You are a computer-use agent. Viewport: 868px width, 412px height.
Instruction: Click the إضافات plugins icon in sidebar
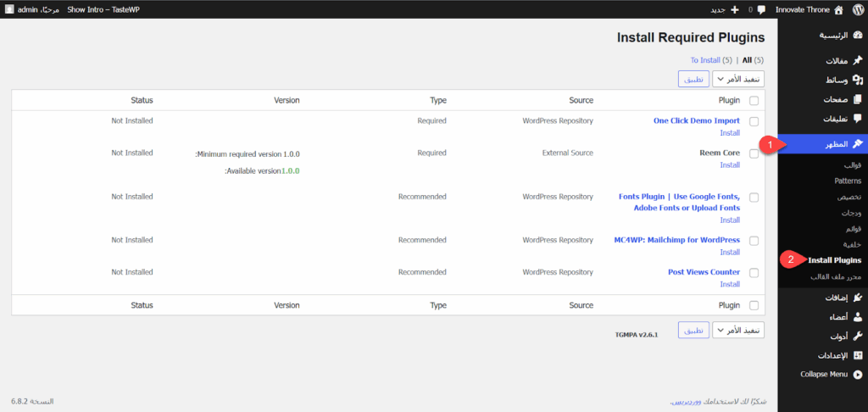point(858,298)
